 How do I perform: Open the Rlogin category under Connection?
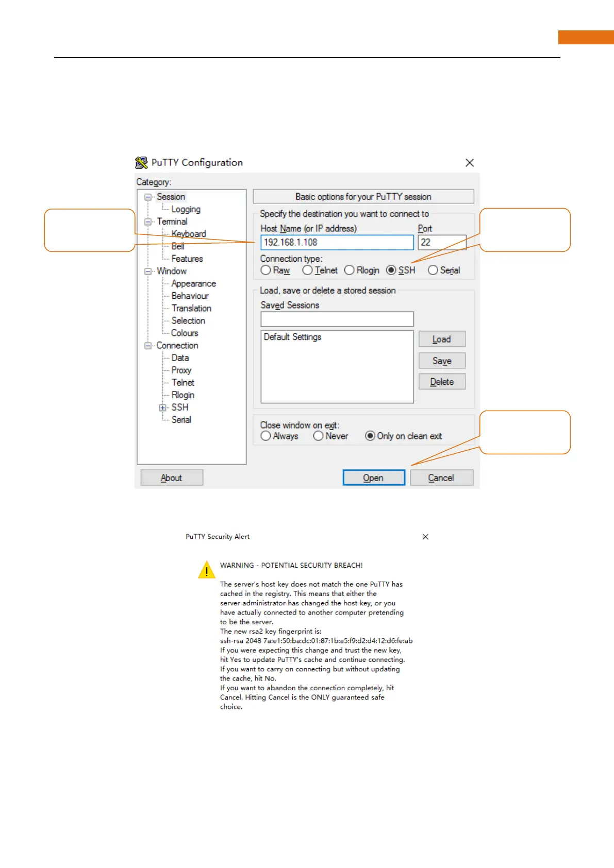[x=183, y=395]
